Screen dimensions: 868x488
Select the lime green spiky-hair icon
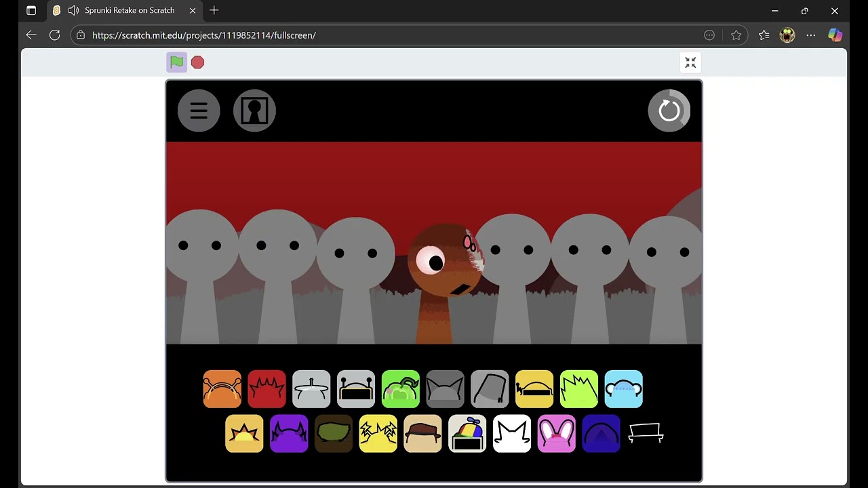point(579,389)
